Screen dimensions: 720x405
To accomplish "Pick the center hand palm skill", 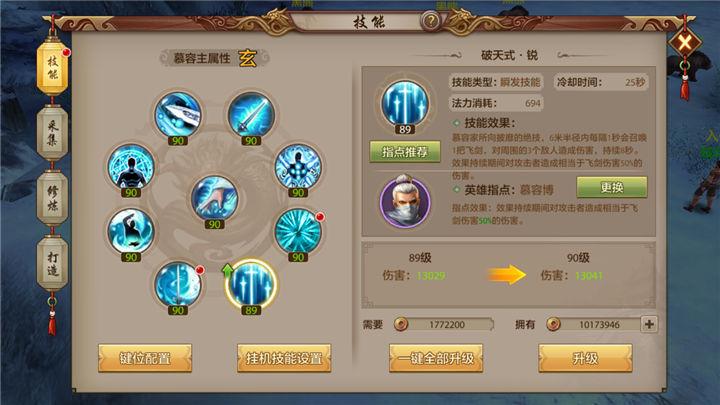I will pos(214,198).
